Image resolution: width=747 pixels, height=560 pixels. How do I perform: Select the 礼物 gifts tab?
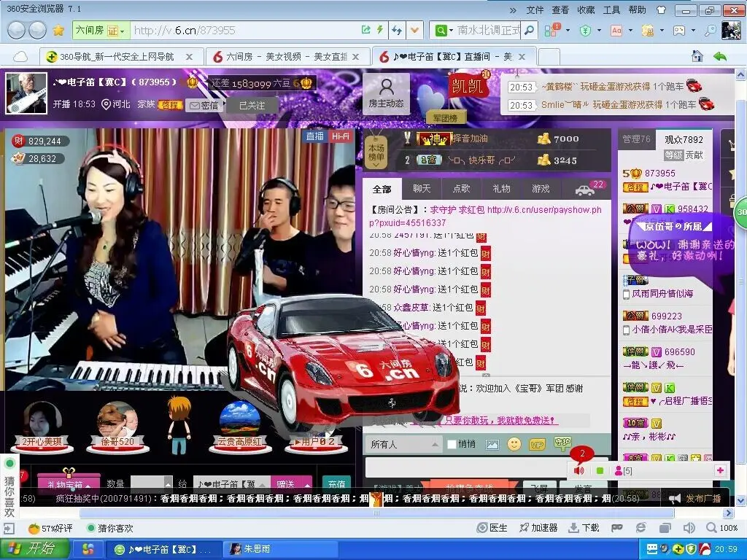501,189
